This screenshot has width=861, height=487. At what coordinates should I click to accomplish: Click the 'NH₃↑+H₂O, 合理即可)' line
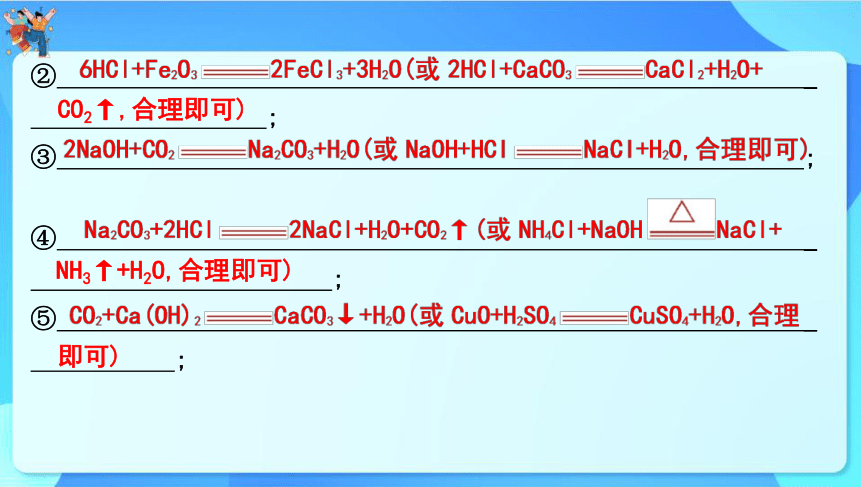pos(174,271)
